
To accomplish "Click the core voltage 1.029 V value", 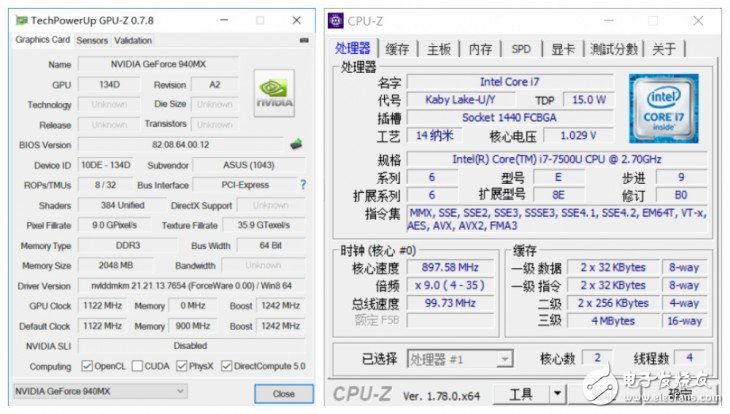I will pyautogui.click(x=578, y=136).
